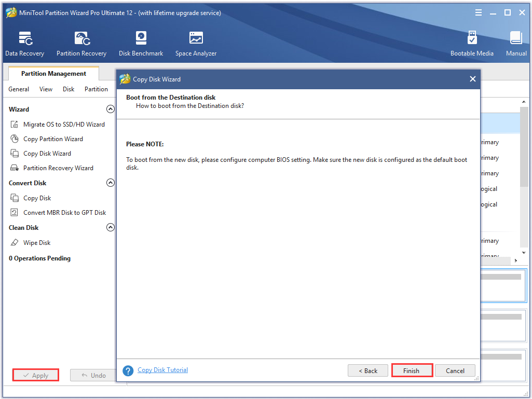Click the Partition Recovery Wizard icon

14,168
